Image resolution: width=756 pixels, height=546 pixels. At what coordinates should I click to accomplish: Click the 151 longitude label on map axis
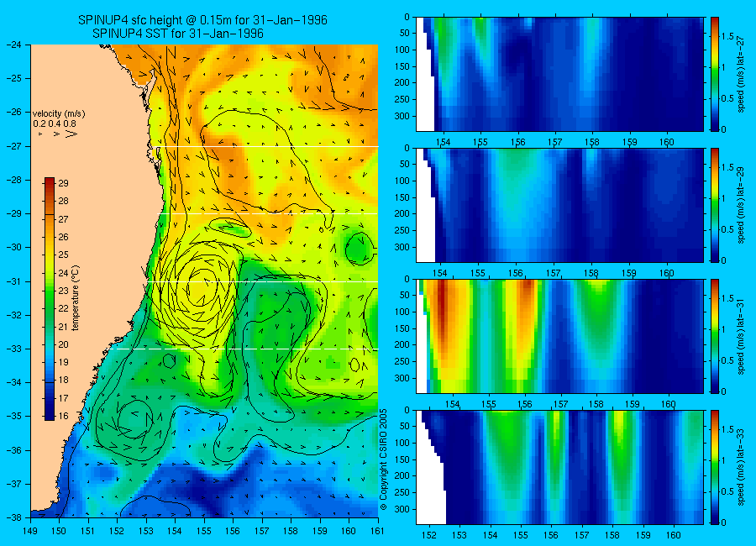[x=88, y=531]
